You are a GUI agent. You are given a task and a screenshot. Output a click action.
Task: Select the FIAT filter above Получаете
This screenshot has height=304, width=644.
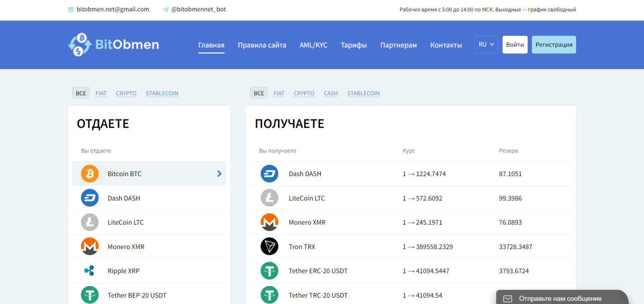pyautogui.click(x=279, y=93)
